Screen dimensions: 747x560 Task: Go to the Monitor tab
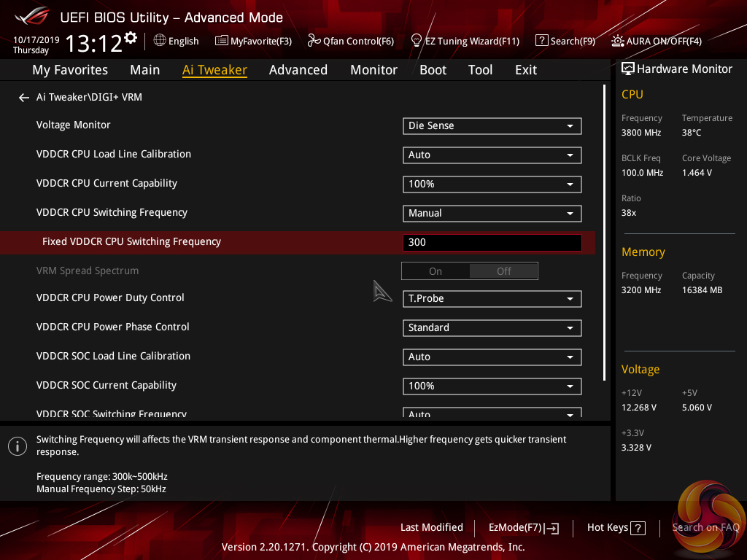click(x=373, y=70)
